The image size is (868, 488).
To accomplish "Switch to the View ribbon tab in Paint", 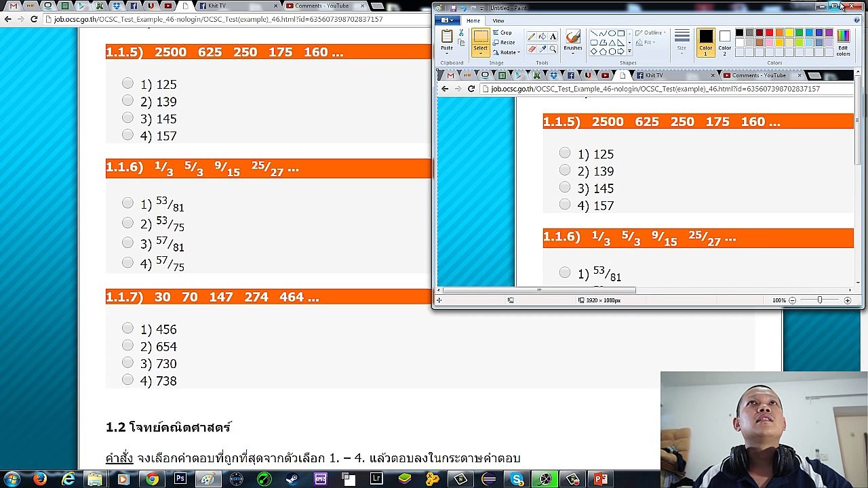I will point(498,20).
